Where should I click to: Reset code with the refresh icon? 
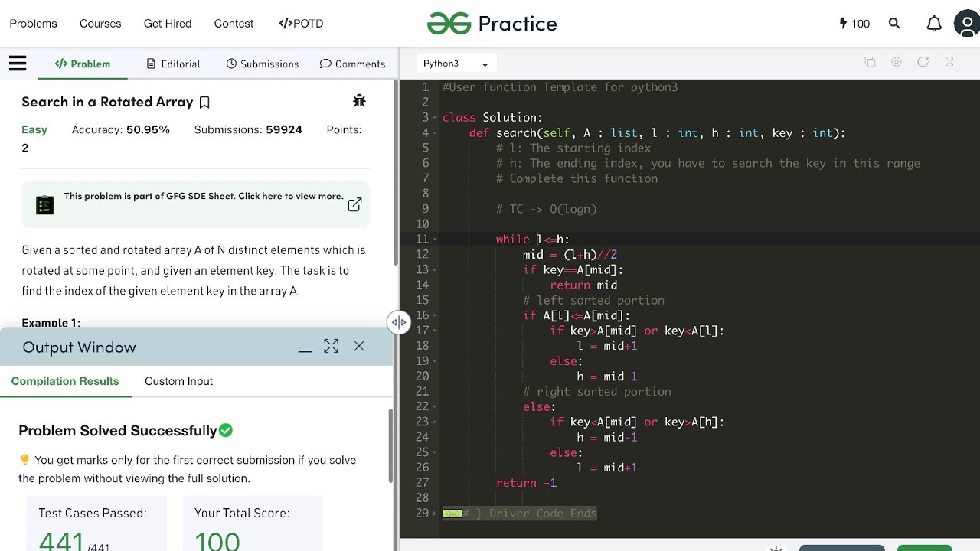tap(923, 63)
